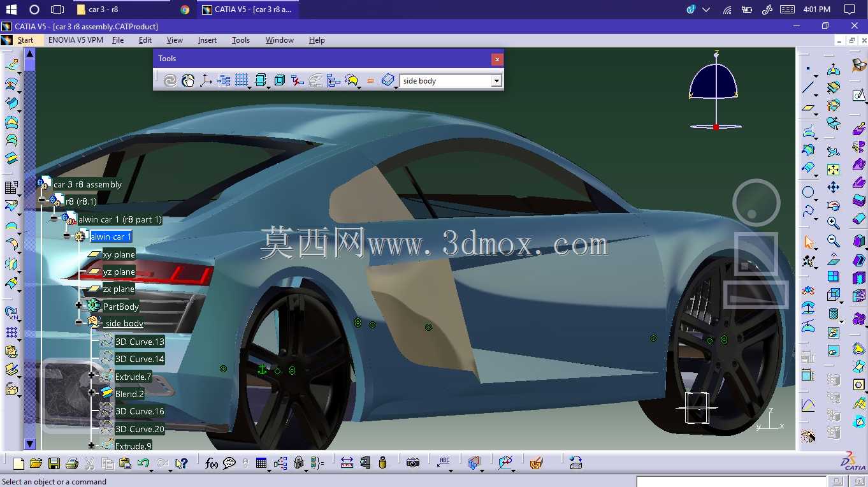Click the Point creation tool
868x487 pixels.
(x=809, y=69)
